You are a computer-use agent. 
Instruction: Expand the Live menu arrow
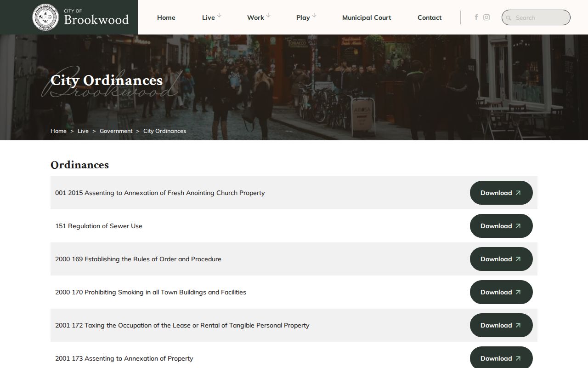pos(219,16)
